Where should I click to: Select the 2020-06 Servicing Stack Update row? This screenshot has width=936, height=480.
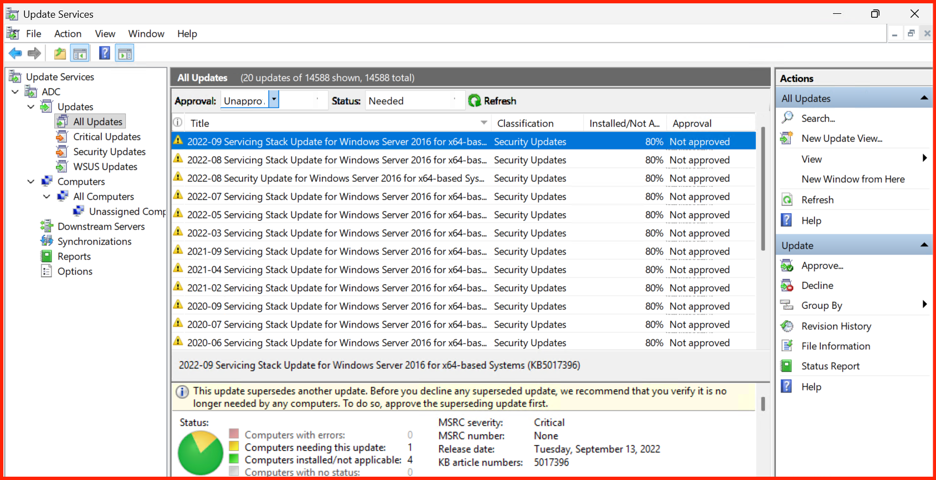point(464,343)
